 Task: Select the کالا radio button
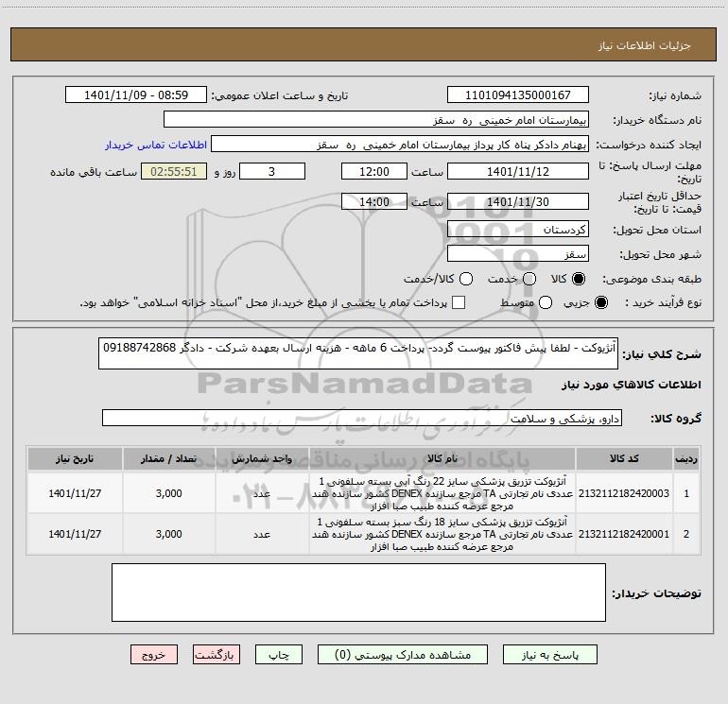pyautogui.click(x=579, y=279)
